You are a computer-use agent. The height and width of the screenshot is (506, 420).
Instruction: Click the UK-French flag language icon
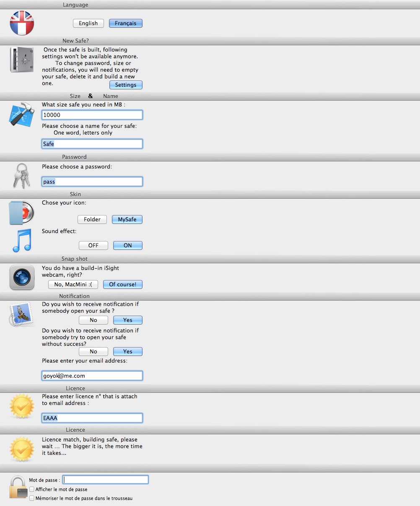pos(22,23)
